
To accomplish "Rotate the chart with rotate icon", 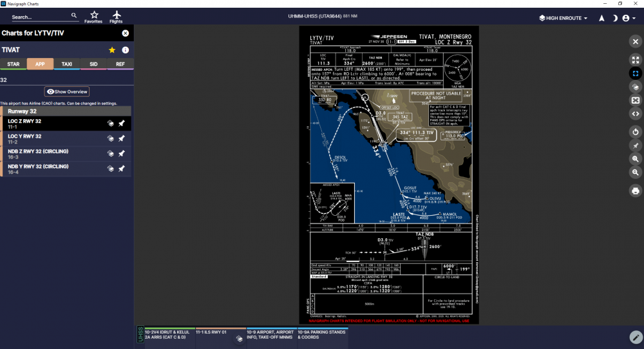I will (636, 132).
